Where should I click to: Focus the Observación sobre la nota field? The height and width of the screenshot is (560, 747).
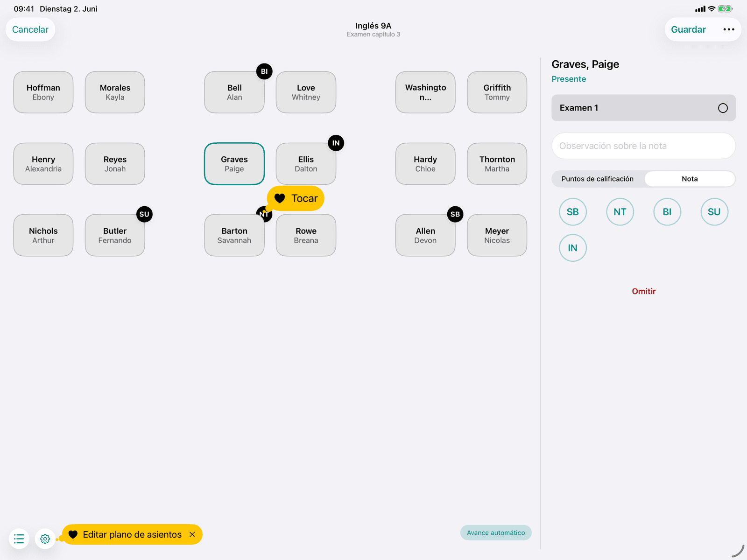tap(643, 146)
